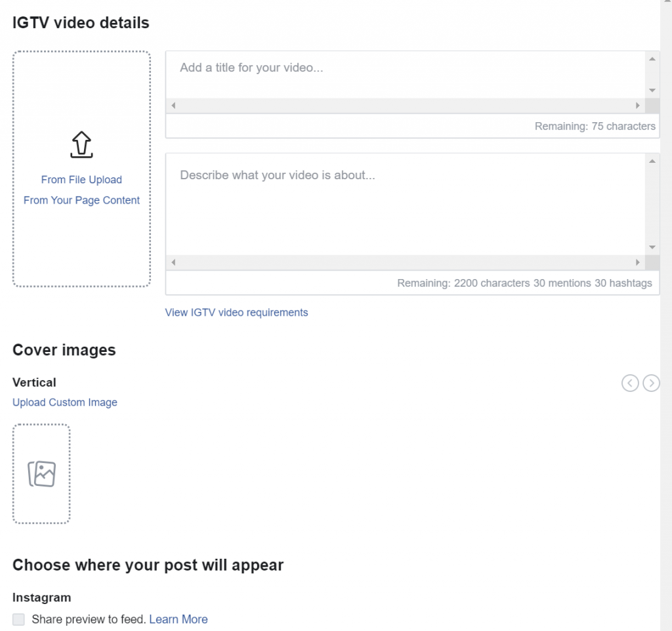The image size is (672, 631).
Task: Click the description field's horizontal scrollbar track
Action: (406, 263)
